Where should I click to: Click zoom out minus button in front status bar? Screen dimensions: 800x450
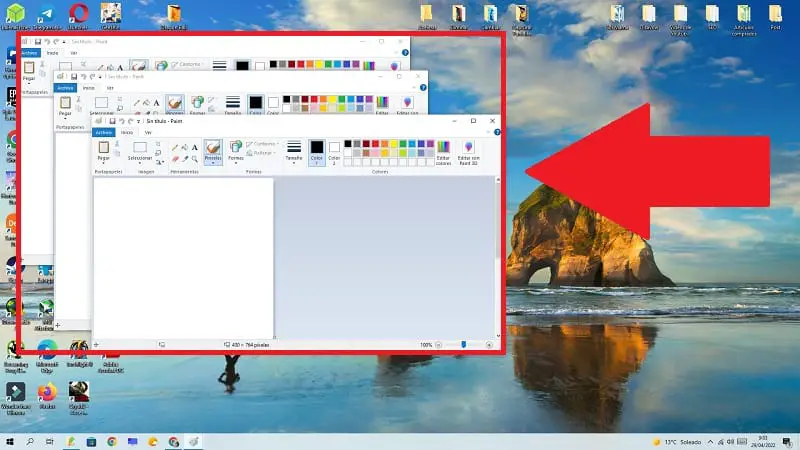438,345
